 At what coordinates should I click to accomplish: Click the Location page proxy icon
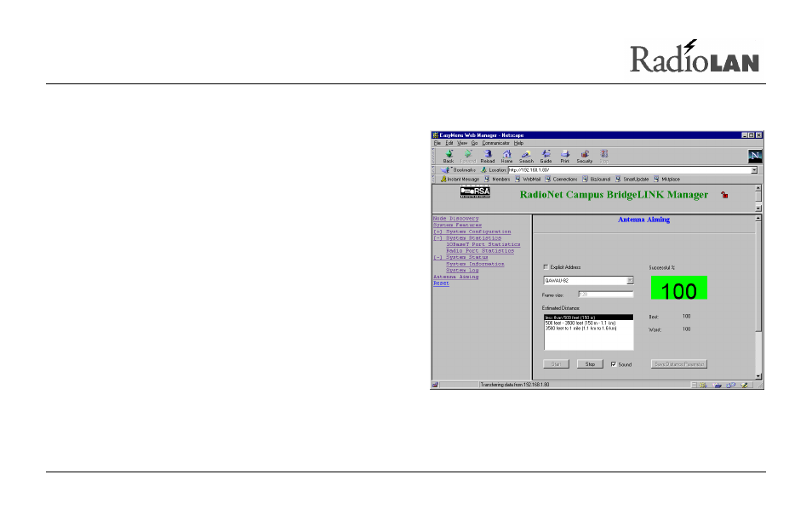(483, 170)
